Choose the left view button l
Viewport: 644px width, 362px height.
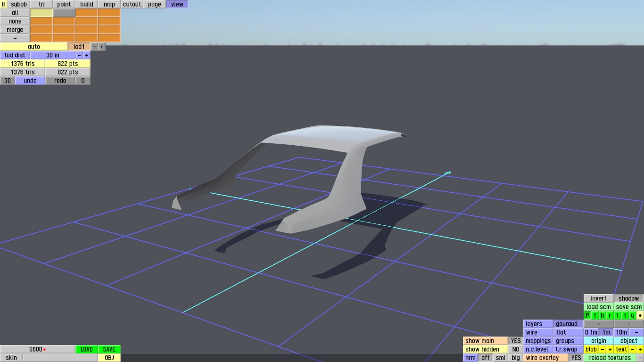pyautogui.click(x=618, y=315)
